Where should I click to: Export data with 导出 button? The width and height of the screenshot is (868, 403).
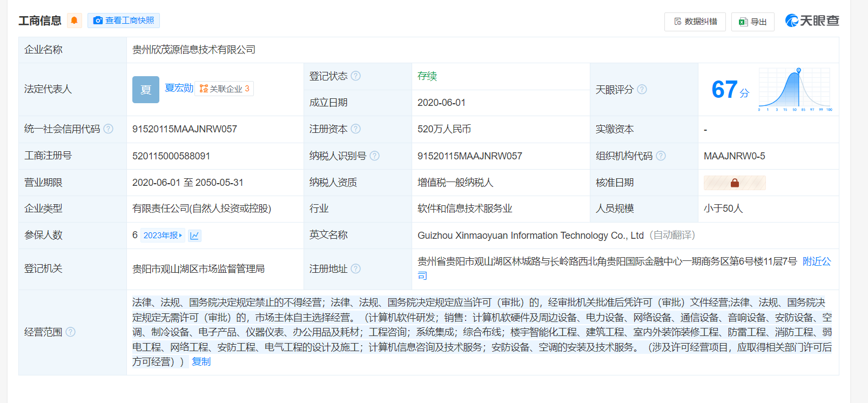tap(753, 22)
